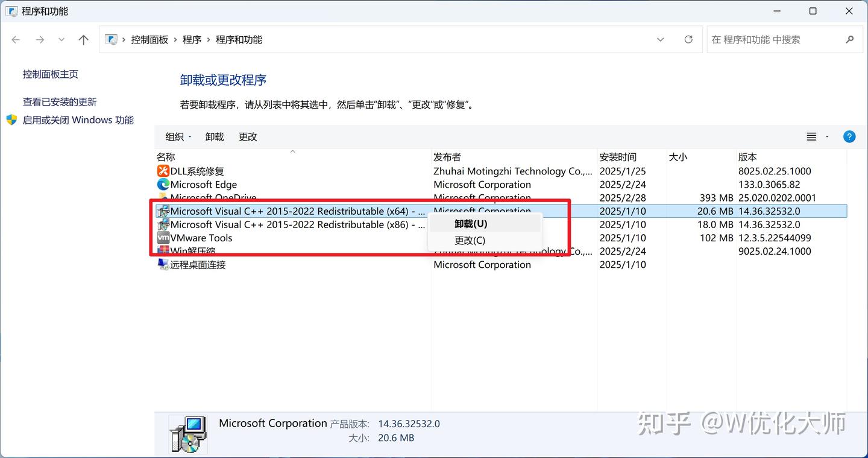Open 控制面板主页 link
The height and width of the screenshot is (458, 868).
coord(51,74)
